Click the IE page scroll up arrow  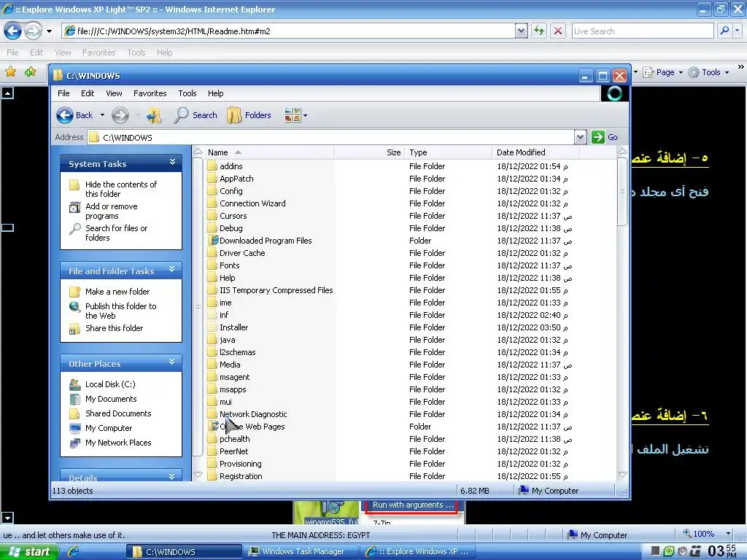(x=7, y=93)
